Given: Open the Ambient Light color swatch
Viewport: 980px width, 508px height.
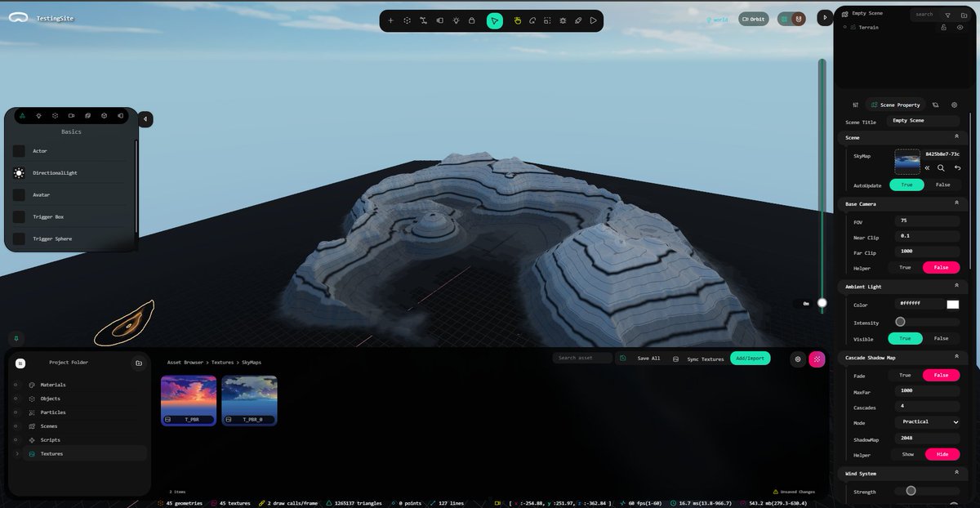Looking at the screenshot, I should 952,304.
